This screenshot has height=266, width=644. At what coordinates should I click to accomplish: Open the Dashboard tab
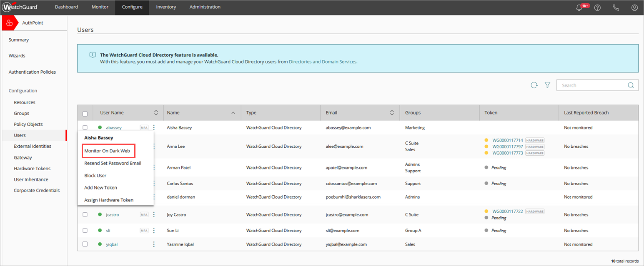[66, 7]
